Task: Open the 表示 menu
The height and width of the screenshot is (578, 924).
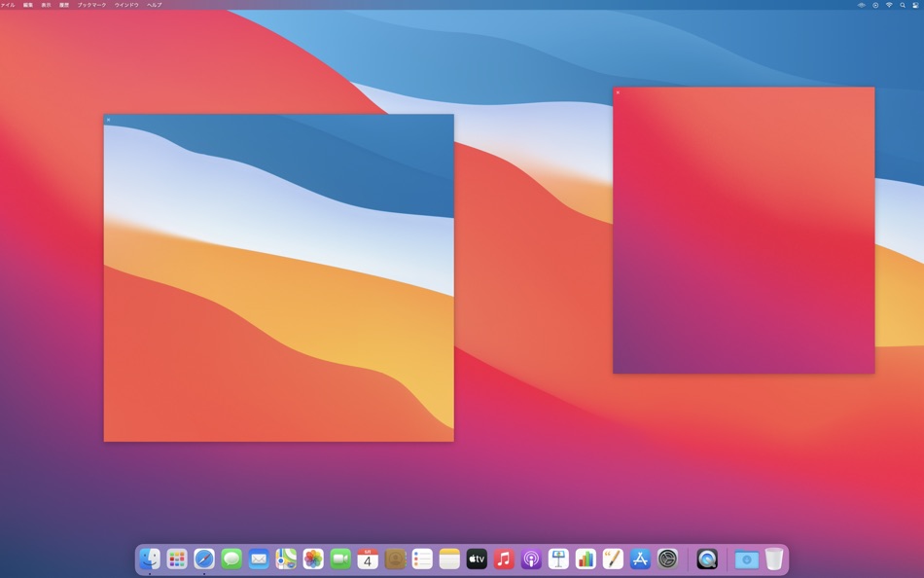Action: [x=46, y=5]
